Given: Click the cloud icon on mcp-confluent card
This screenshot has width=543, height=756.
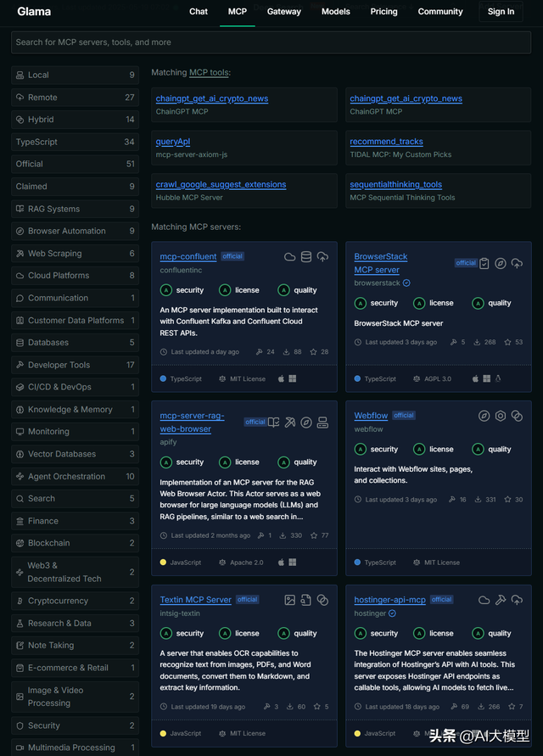Looking at the screenshot, I should pos(290,257).
